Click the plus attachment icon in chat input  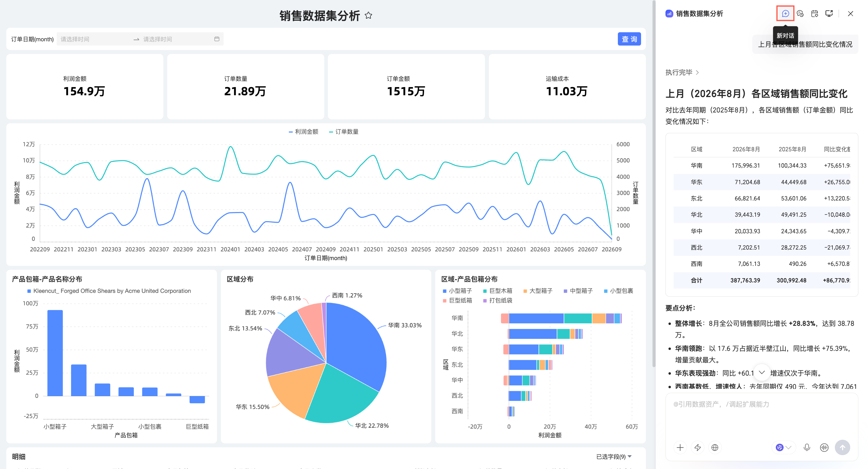(680, 447)
